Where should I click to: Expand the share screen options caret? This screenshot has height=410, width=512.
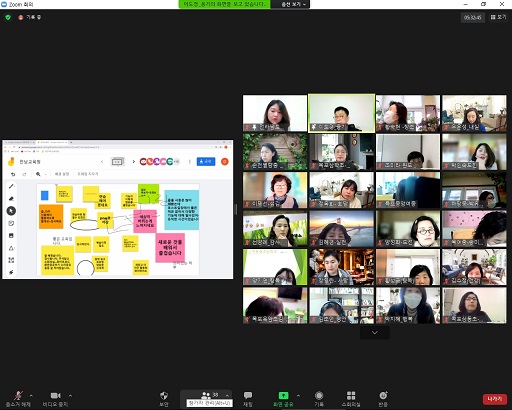click(x=298, y=396)
